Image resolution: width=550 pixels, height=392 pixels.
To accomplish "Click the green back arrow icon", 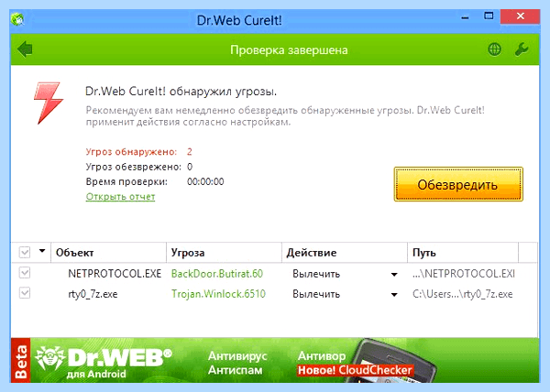I will pyautogui.click(x=25, y=49).
